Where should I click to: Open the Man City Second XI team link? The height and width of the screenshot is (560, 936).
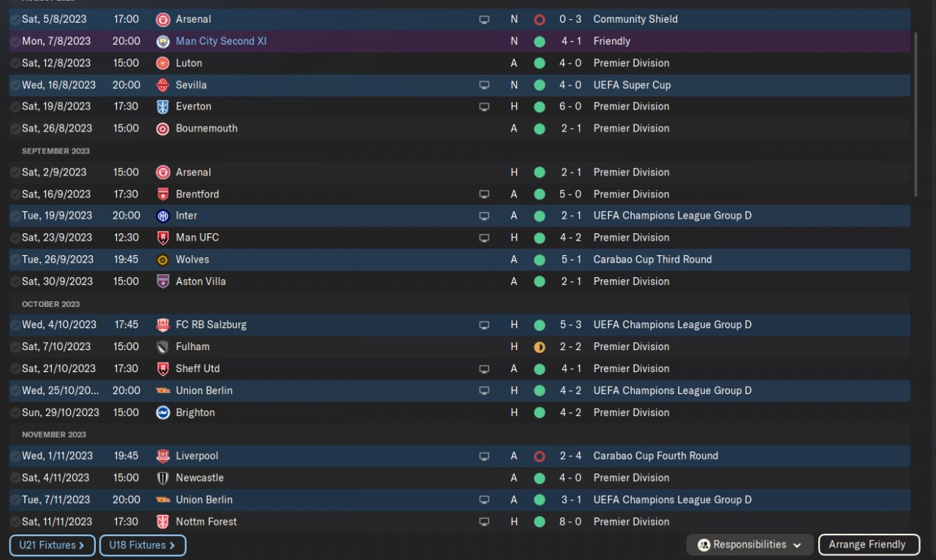coord(221,42)
